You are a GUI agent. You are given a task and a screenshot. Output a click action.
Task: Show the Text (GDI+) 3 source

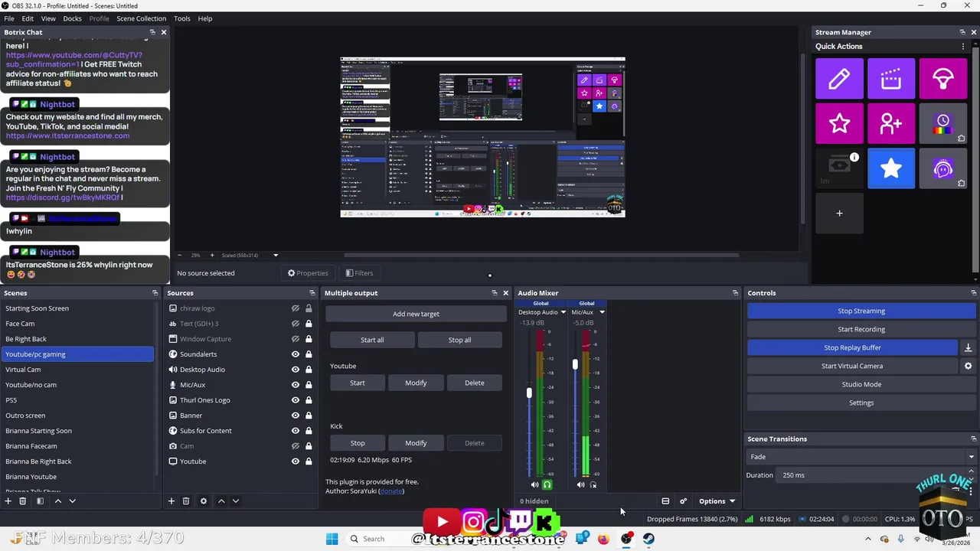(x=296, y=324)
